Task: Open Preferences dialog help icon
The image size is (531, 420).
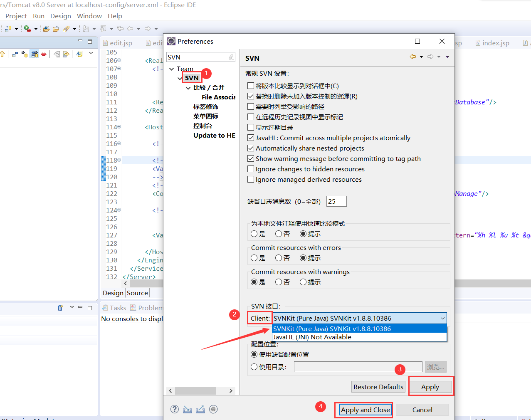Action: tap(175, 409)
